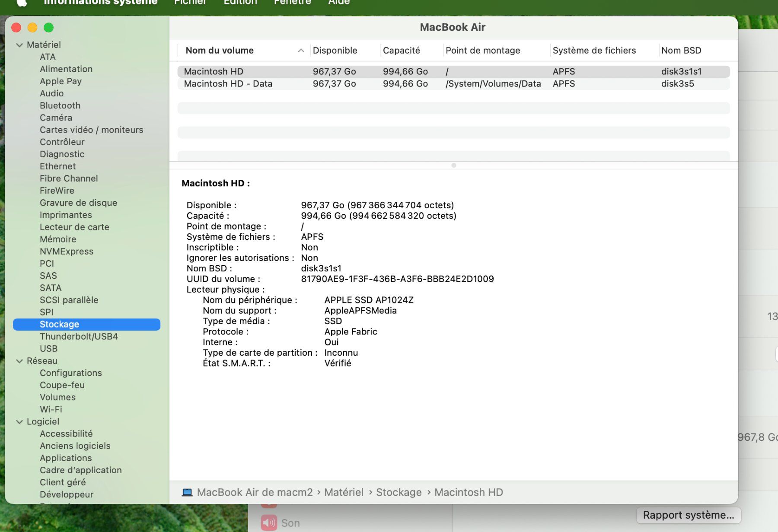
Task: Select SAS in the sidebar
Action: click(x=48, y=276)
